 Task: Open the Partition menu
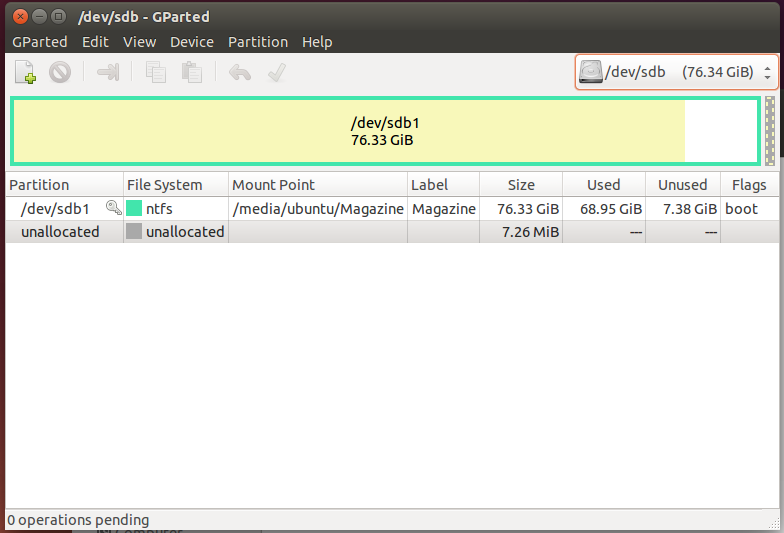tap(258, 42)
